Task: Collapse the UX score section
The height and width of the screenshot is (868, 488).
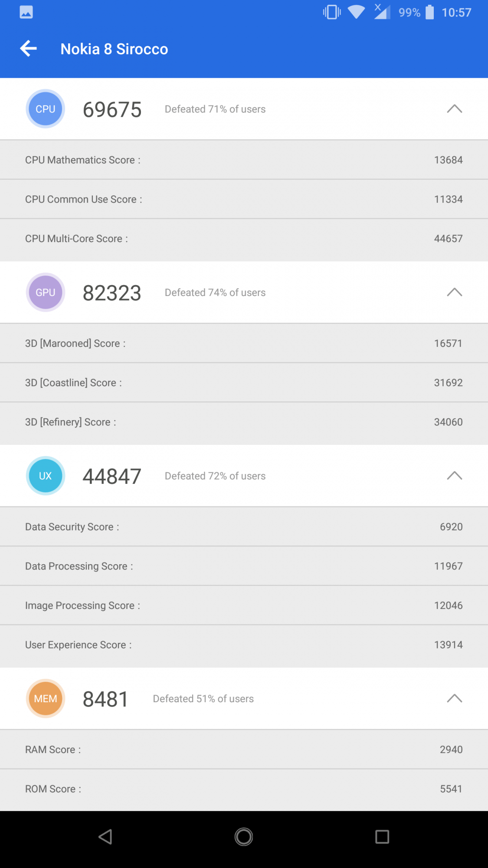Action: pos(454,476)
